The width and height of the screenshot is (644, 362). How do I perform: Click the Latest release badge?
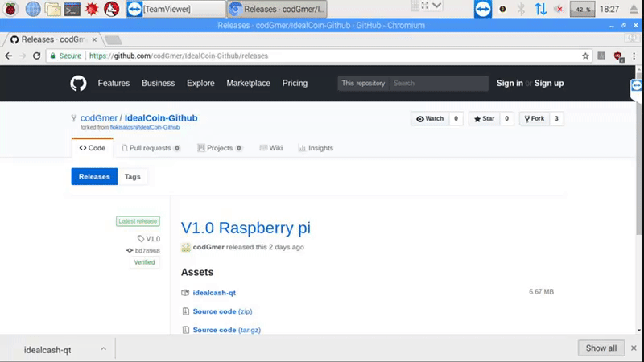[138, 221]
